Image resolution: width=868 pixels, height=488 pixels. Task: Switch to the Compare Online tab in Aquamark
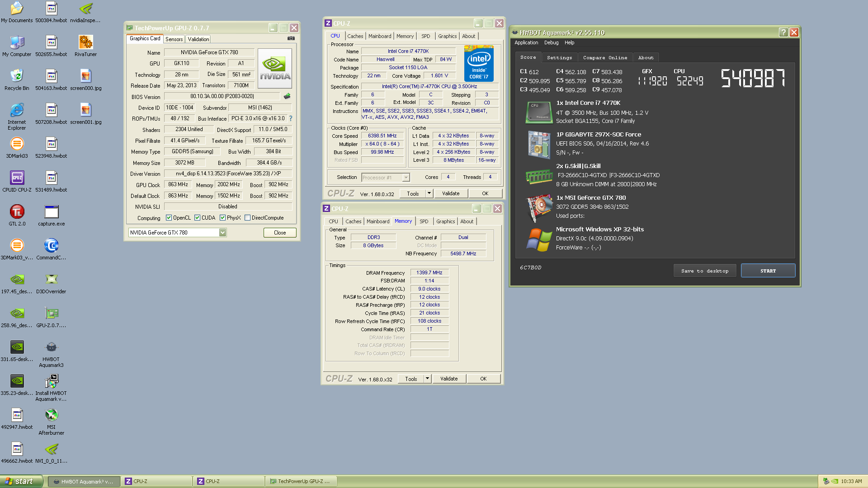605,57
